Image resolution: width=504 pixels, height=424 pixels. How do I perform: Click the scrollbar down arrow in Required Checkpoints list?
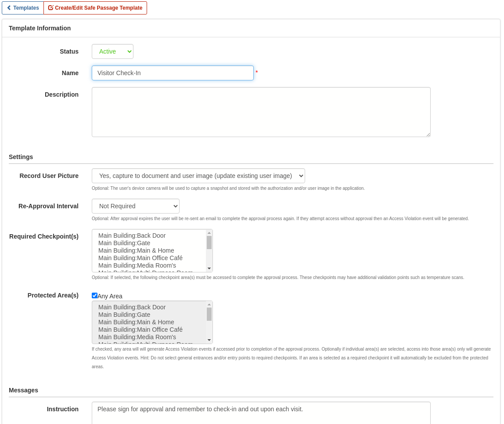pyautogui.click(x=209, y=268)
